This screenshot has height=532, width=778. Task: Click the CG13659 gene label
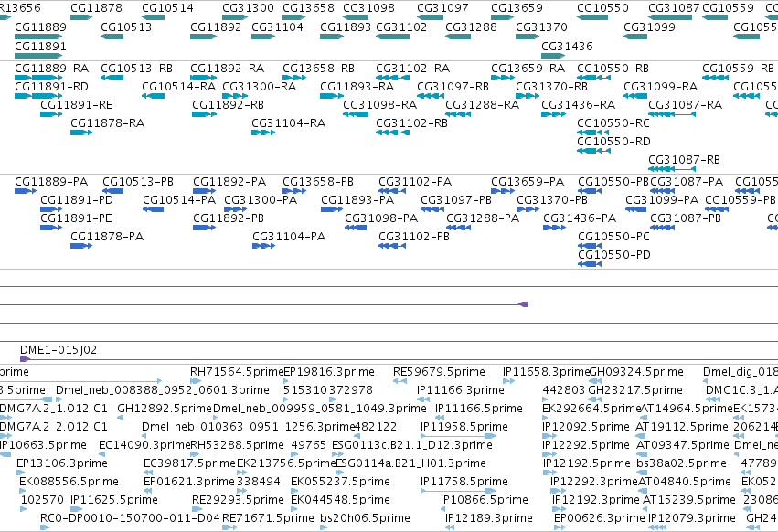[x=517, y=8]
